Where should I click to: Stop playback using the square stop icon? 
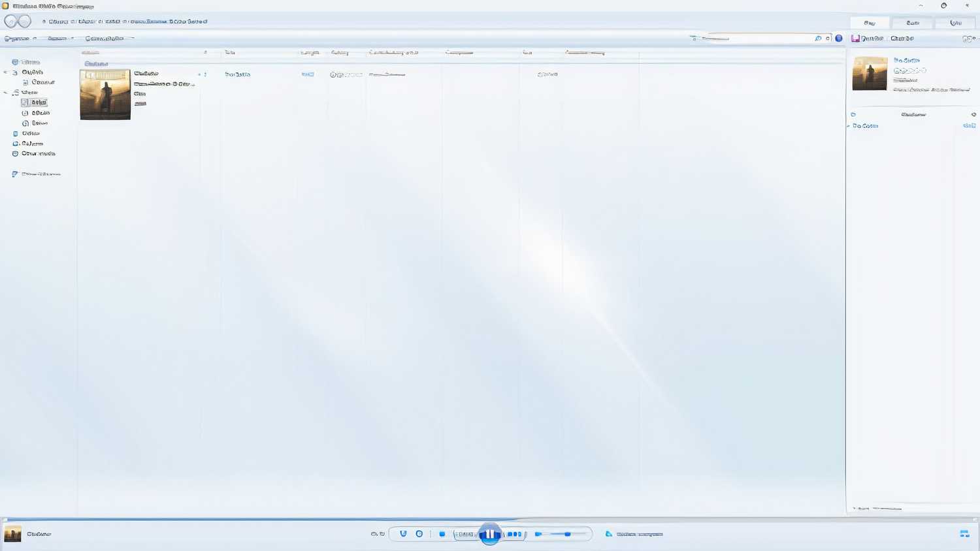442,534
